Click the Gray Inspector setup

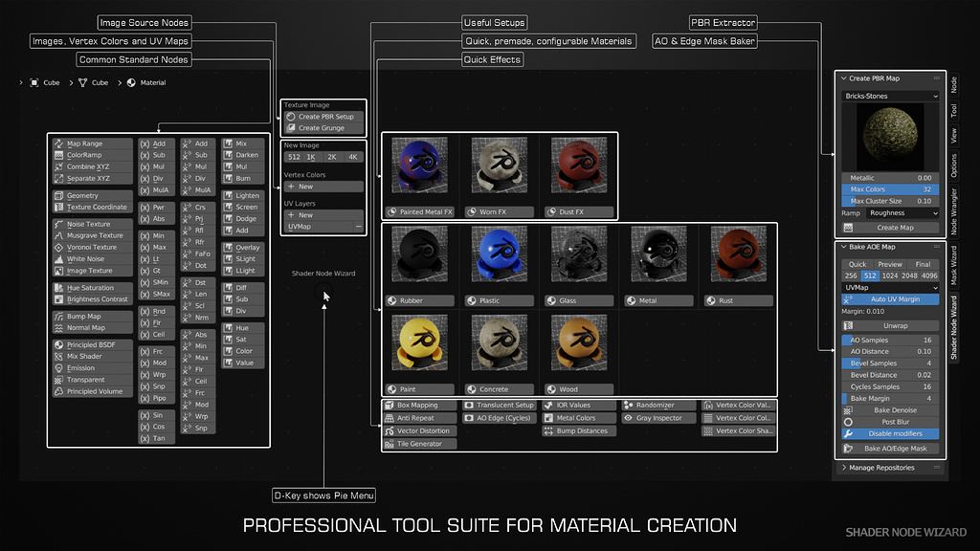pos(658,418)
